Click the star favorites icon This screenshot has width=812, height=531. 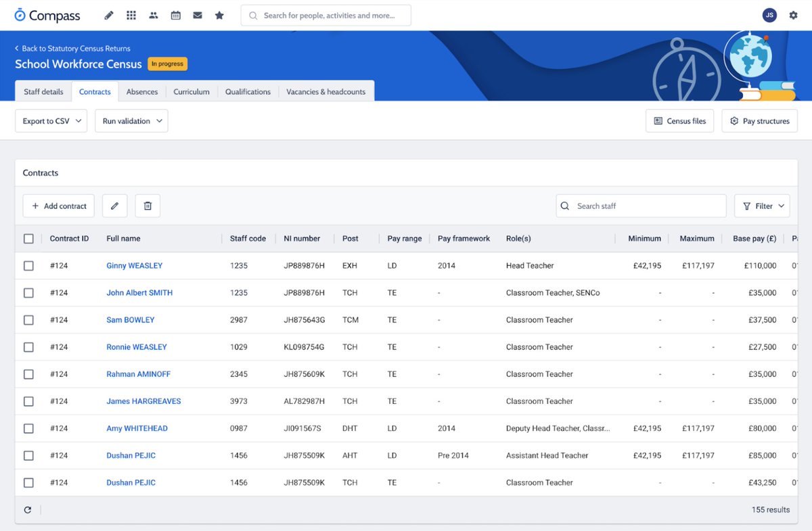tap(219, 15)
